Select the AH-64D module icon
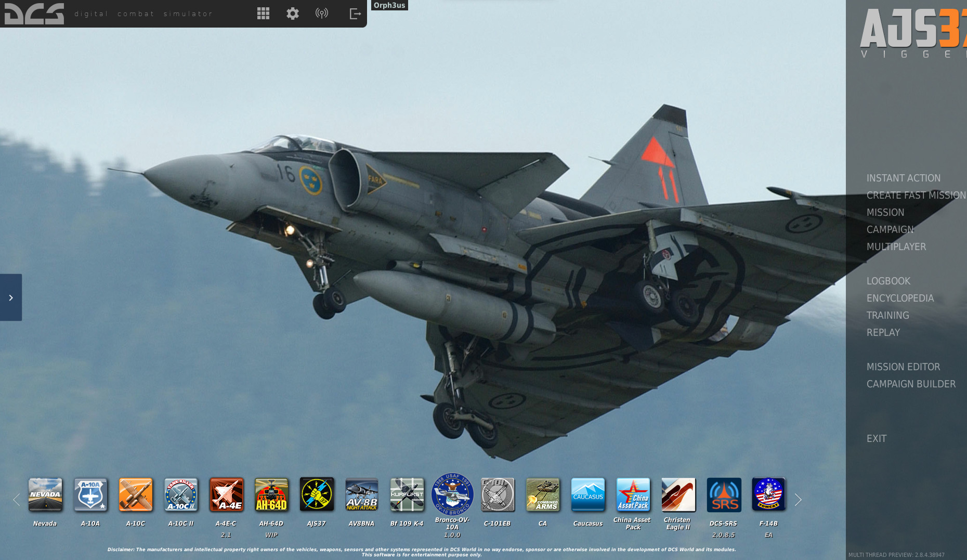 coord(271,494)
